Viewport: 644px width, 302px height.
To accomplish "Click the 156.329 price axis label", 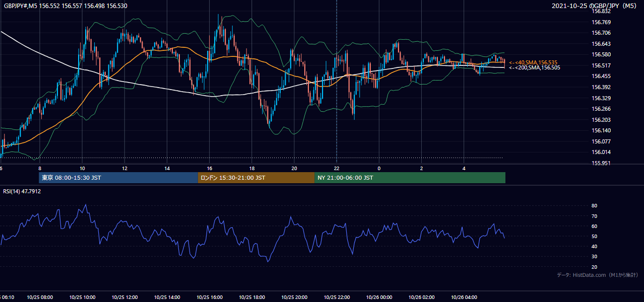I will [x=601, y=98].
